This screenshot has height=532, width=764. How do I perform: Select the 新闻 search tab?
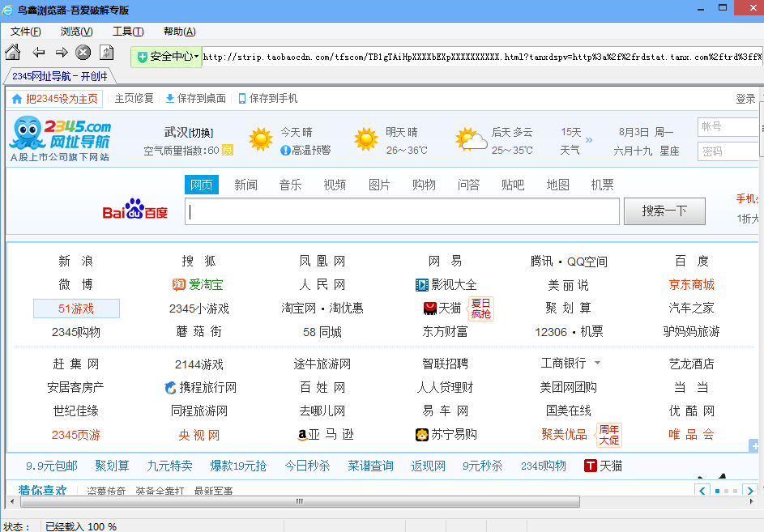245,185
